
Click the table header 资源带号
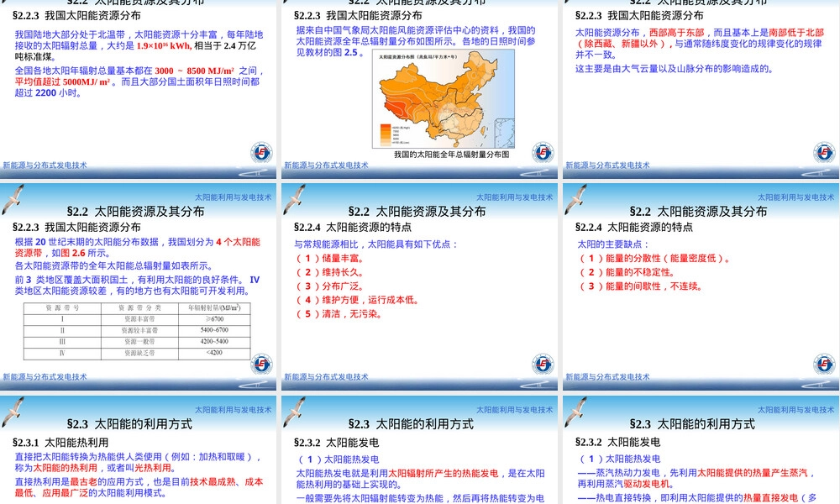(x=62, y=308)
